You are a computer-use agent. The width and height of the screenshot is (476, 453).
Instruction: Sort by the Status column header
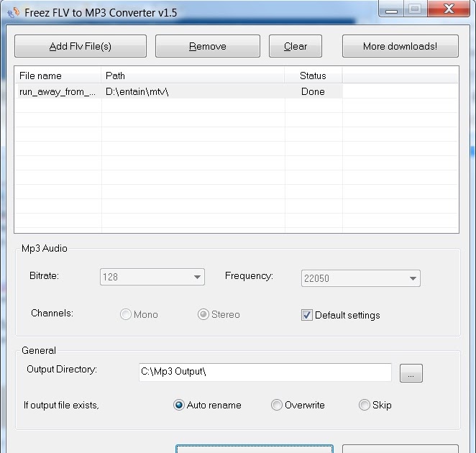pyautogui.click(x=313, y=75)
